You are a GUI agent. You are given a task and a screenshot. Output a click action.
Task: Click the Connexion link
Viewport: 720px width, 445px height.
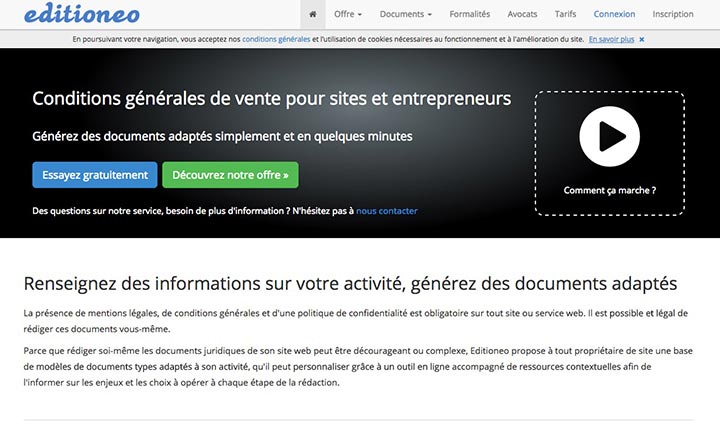pos(614,15)
